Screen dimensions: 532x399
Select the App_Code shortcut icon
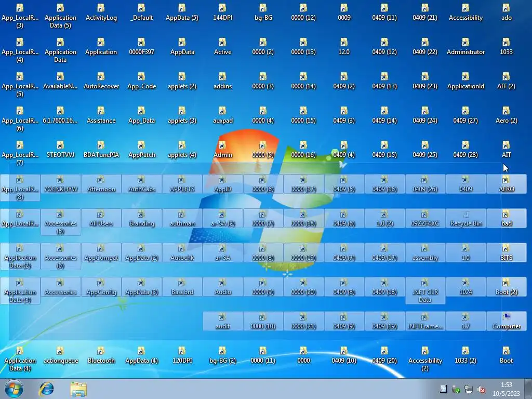pyautogui.click(x=141, y=82)
